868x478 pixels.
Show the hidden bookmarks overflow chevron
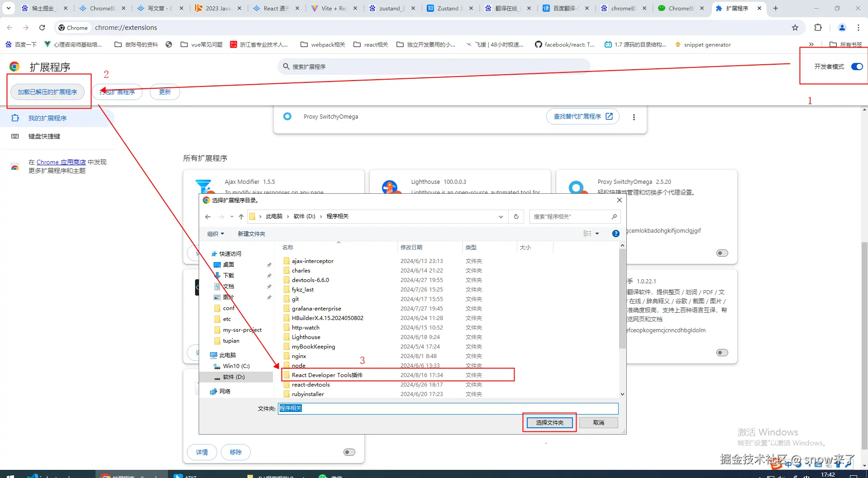811,44
